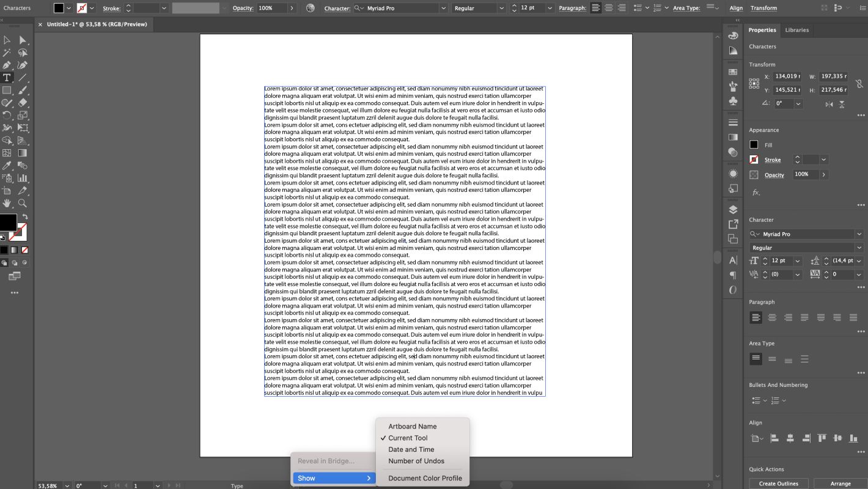Select the Line Segment tool
The width and height of the screenshot is (868, 489).
tap(23, 78)
